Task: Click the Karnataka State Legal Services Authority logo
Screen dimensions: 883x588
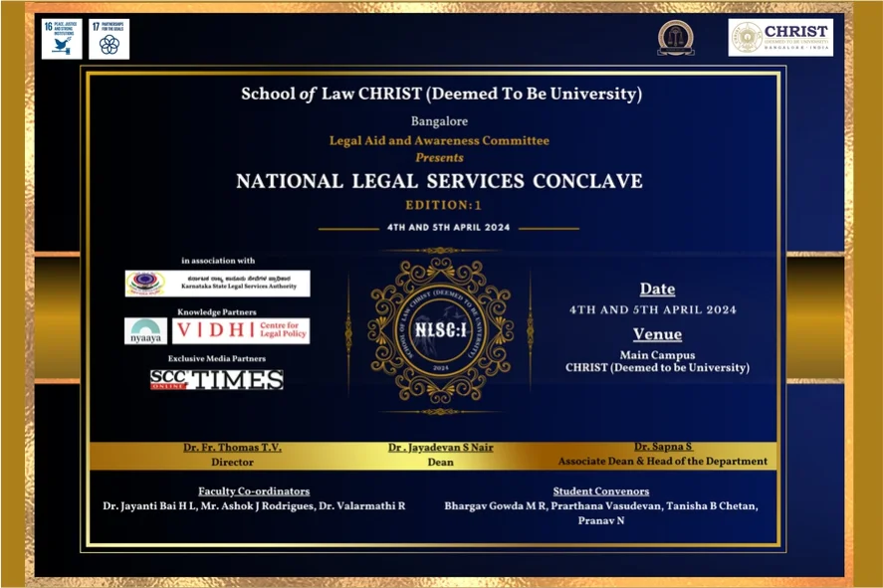Action: point(217,284)
